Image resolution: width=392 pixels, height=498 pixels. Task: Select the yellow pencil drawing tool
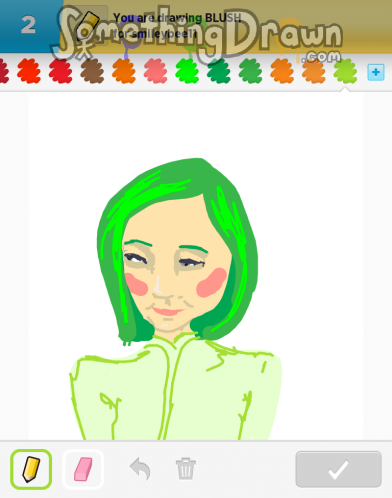(31, 469)
